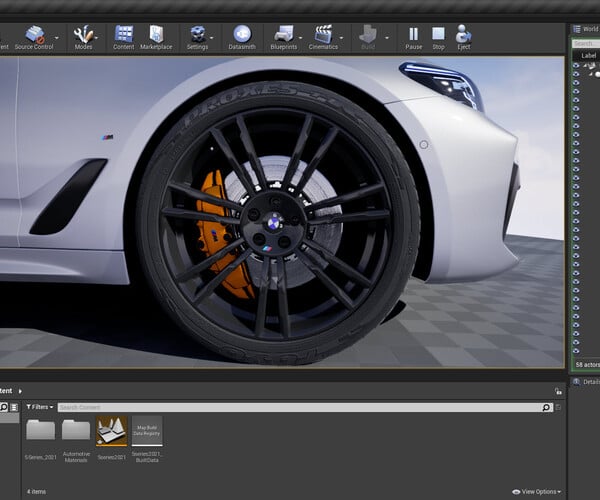Sort by the Label column header
The height and width of the screenshot is (500, 600).
(589, 55)
